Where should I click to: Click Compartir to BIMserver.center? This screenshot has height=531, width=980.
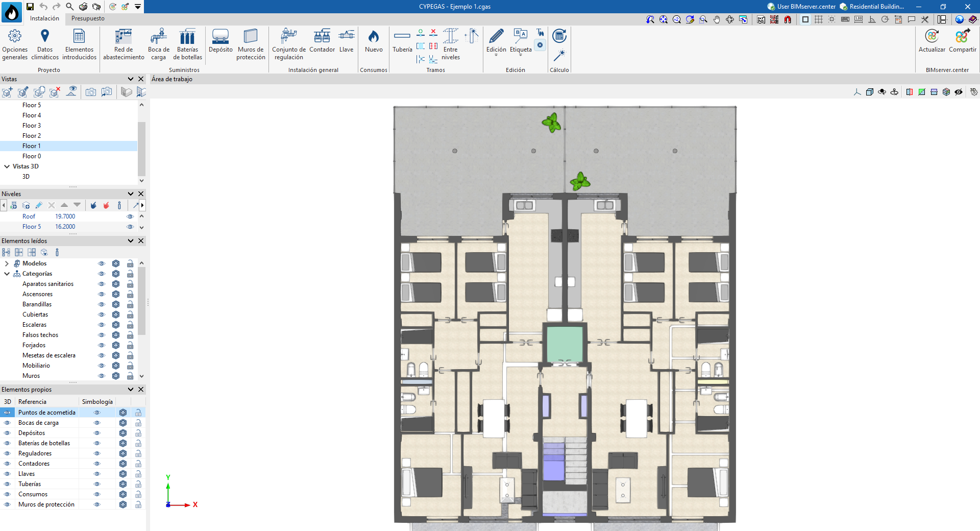963,41
